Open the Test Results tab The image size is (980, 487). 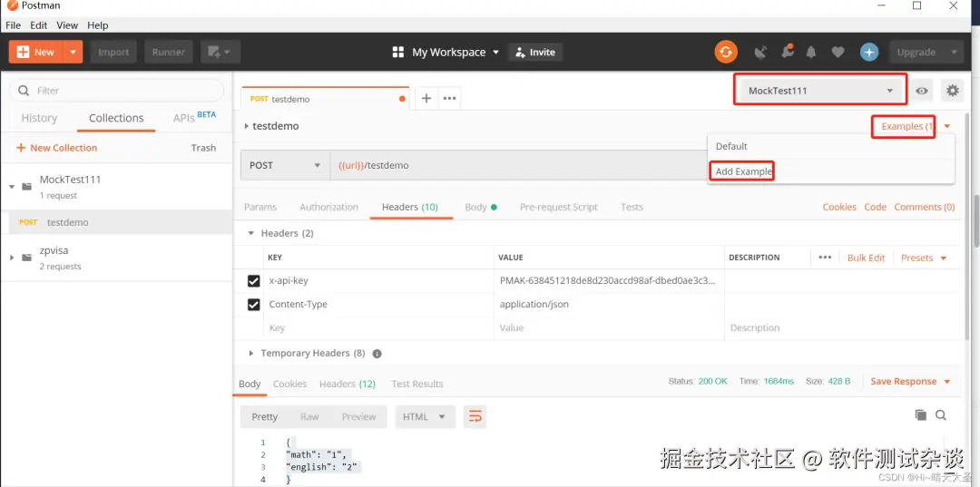pos(416,384)
